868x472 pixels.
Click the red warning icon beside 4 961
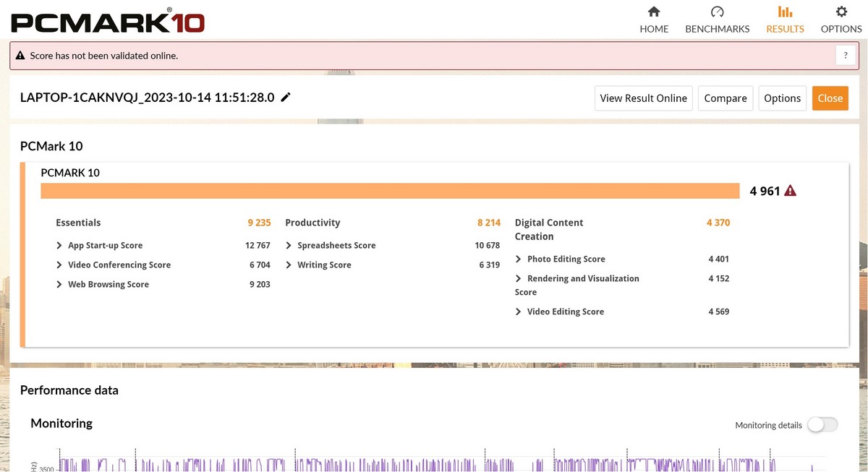click(x=790, y=191)
